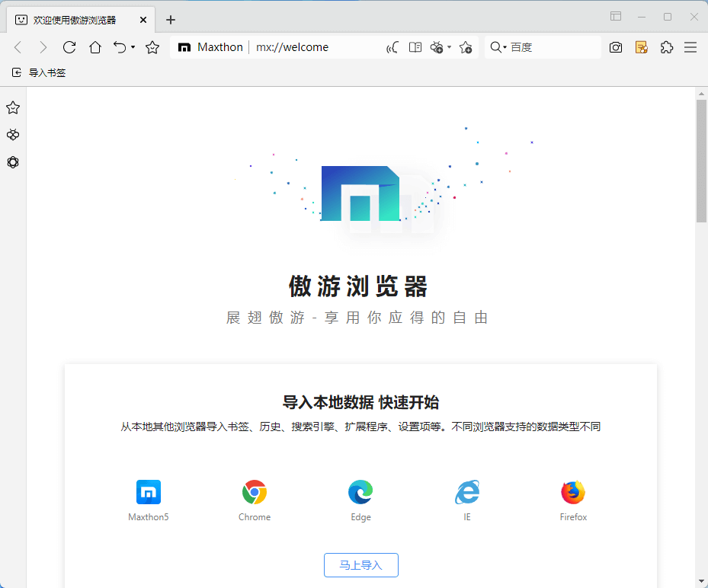Open the third sidebar panel icon
Viewport: 708px width, 588px height.
point(13,162)
